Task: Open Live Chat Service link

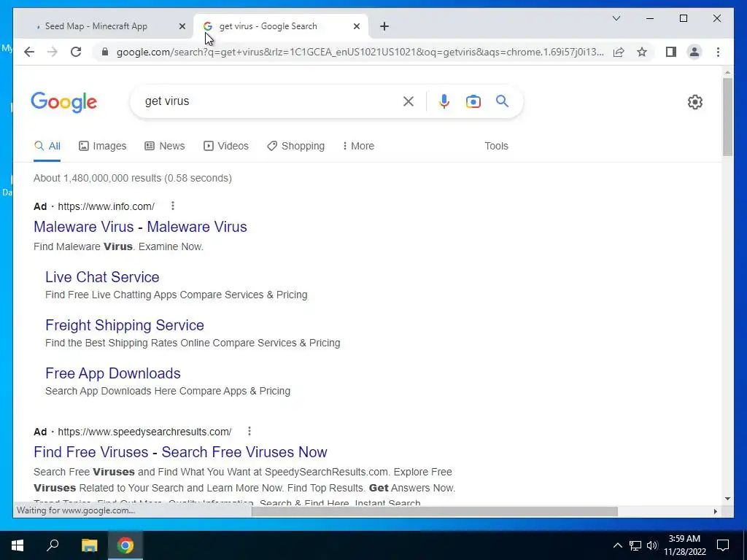Action: (102, 277)
